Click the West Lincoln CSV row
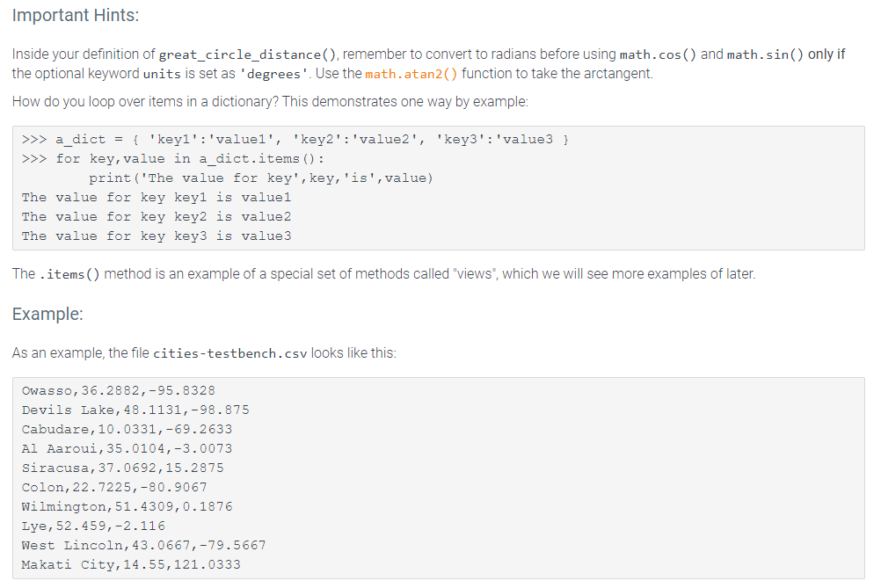 coord(144,545)
